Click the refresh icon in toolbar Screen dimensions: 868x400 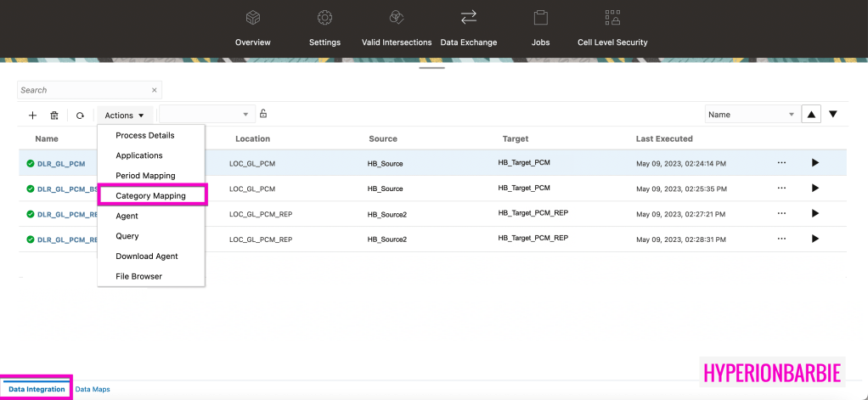pos(80,115)
